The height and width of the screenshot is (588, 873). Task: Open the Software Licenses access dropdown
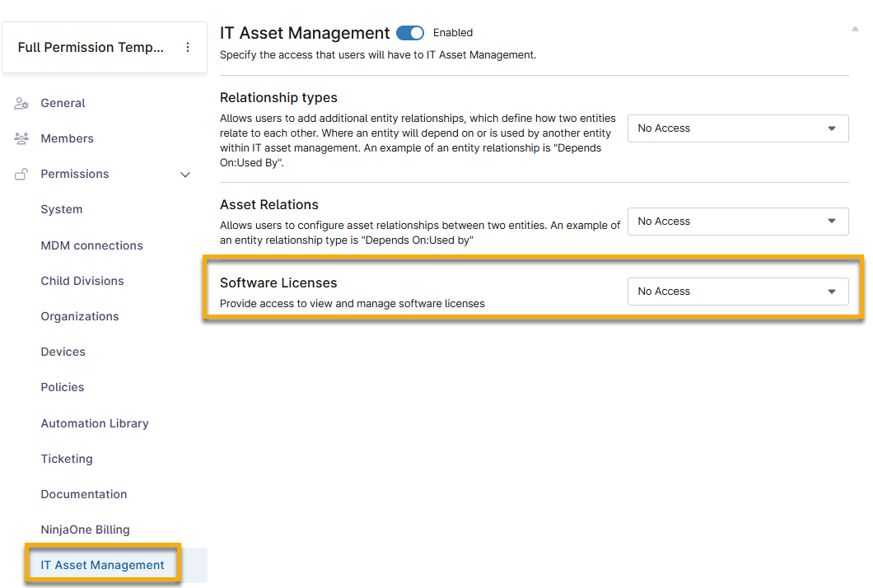[737, 292]
